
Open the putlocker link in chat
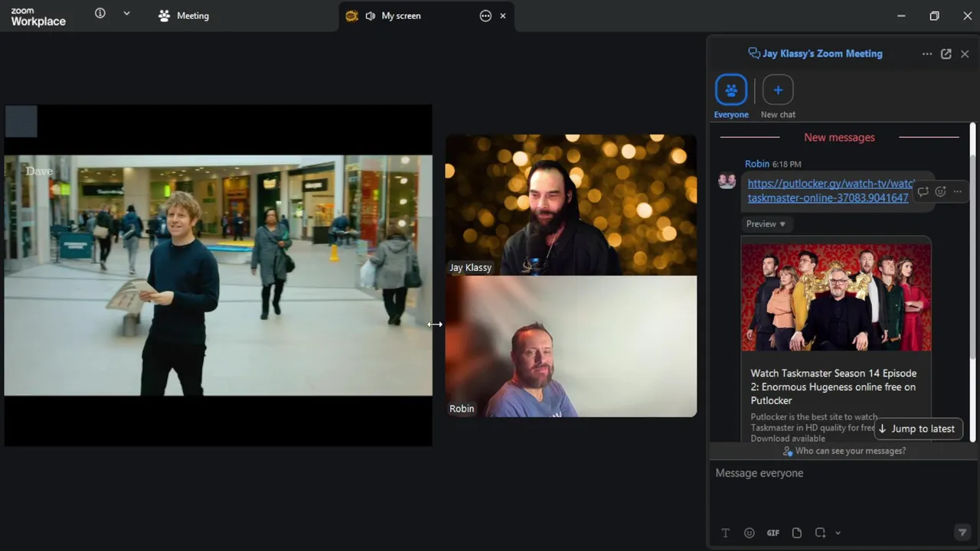pyautogui.click(x=830, y=191)
